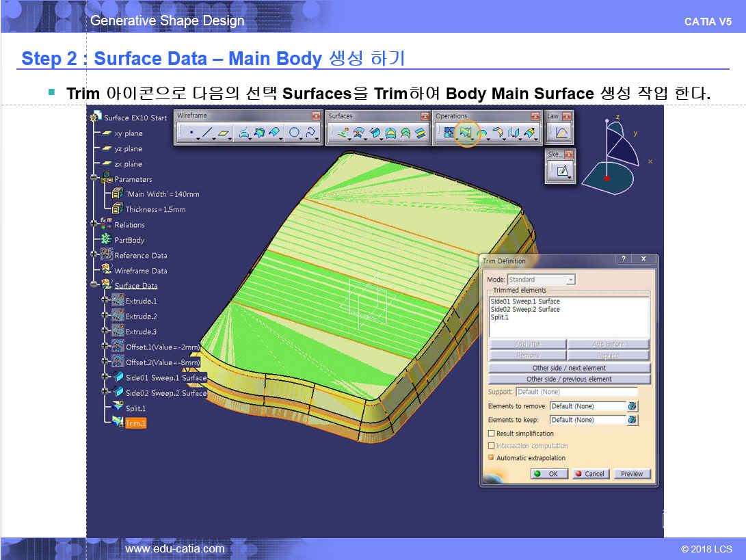Collapse the Surface Data tree node

click(x=95, y=286)
